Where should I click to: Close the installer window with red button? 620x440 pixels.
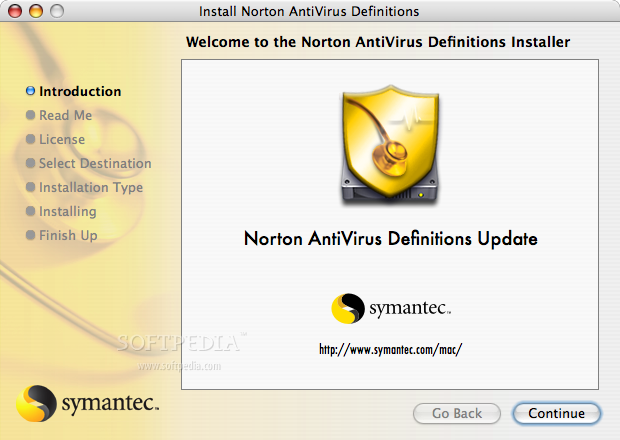[15, 11]
